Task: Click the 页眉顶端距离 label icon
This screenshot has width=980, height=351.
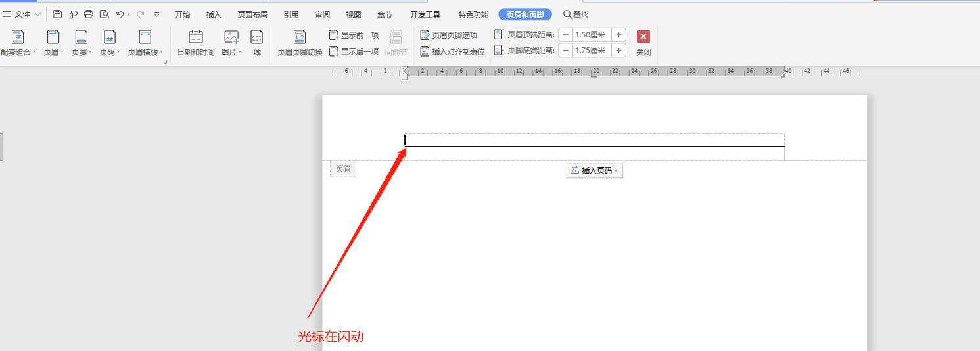Action: pos(499,34)
